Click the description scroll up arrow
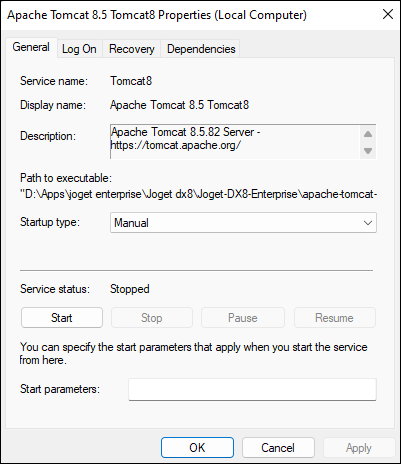This screenshot has height=464, width=401. click(368, 134)
